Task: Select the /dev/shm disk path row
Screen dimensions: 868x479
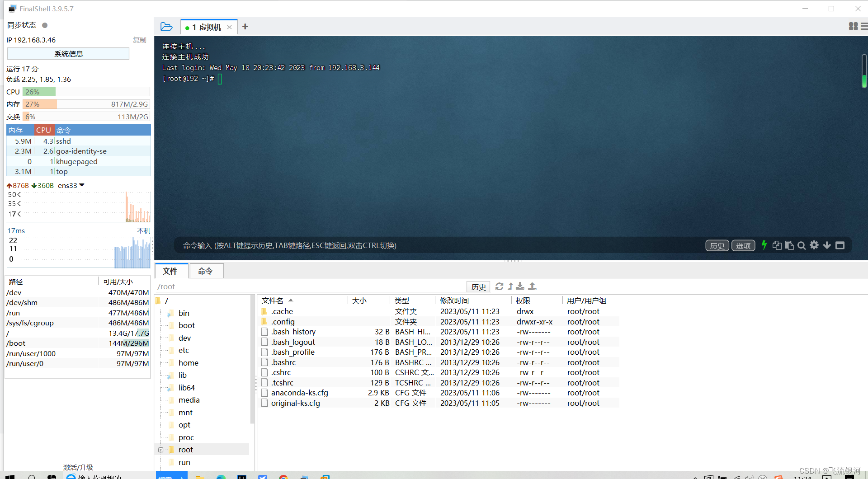Action: 78,303
